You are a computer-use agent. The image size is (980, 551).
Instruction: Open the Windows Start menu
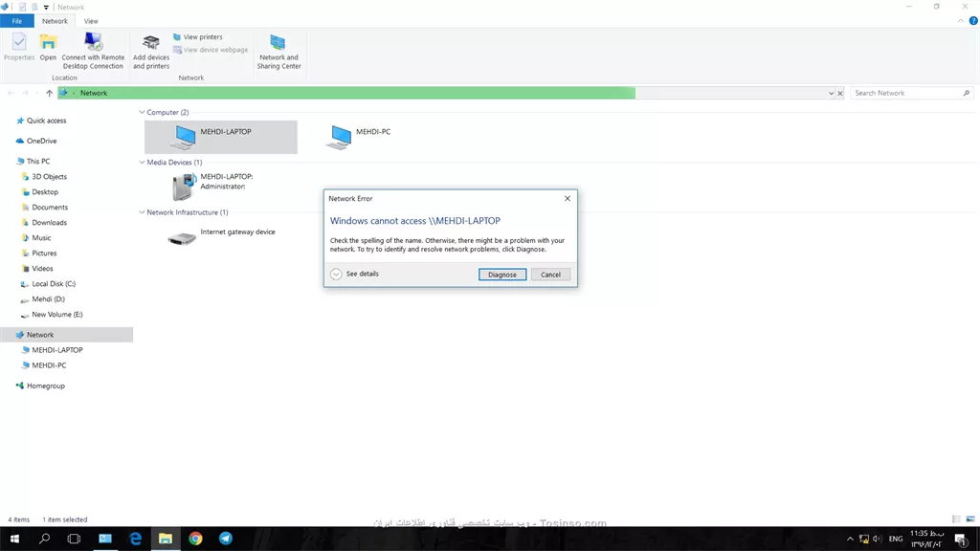pyautogui.click(x=14, y=539)
